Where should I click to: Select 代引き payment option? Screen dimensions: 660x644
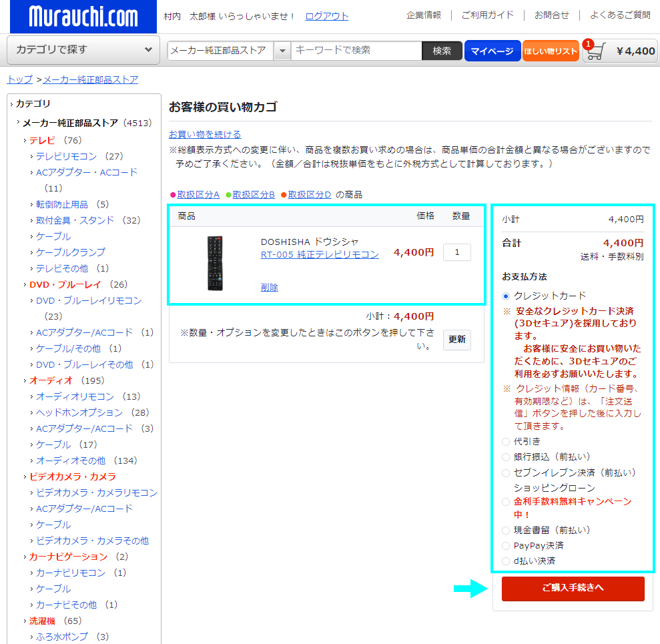pyautogui.click(x=506, y=442)
